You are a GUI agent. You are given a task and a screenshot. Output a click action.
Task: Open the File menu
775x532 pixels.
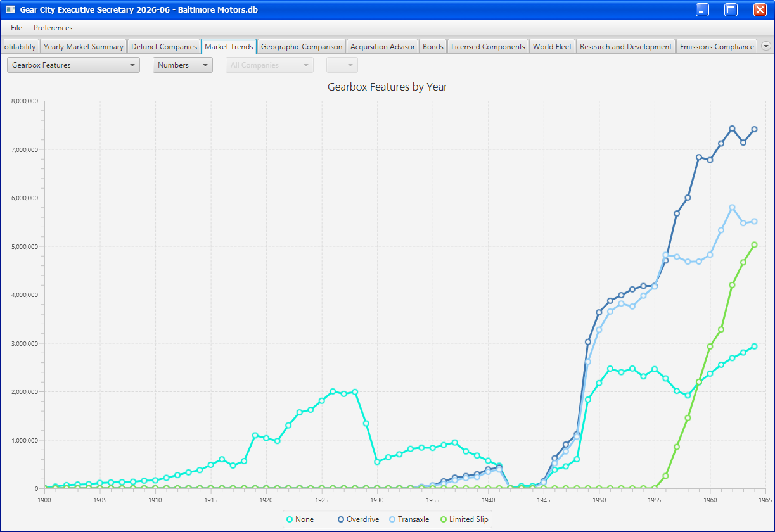(16, 28)
